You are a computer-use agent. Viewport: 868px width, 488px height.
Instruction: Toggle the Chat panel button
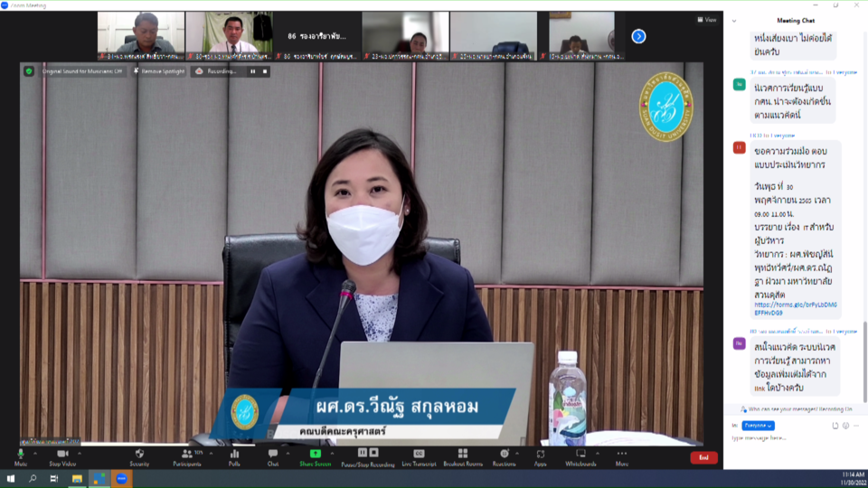[273, 457]
